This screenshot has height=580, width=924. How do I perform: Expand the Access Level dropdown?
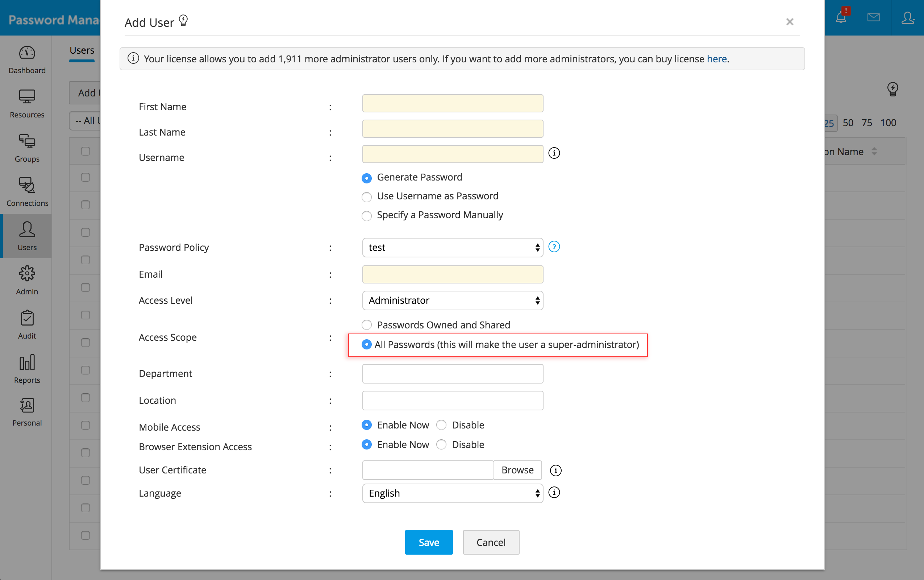pos(453,301)
